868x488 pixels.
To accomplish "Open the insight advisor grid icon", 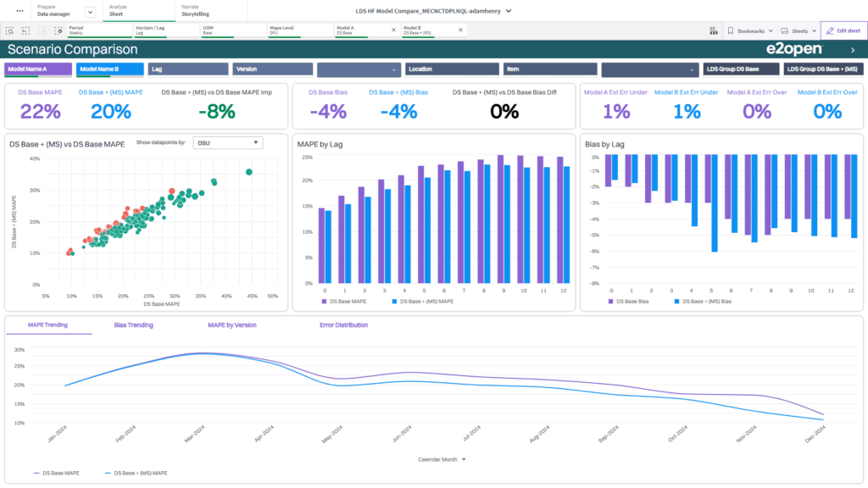I will [x=713, y=30].
